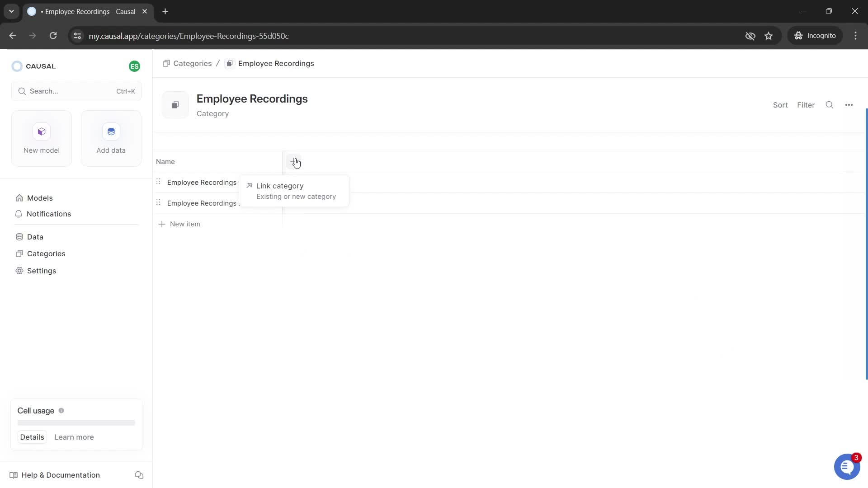Open the category search icon
This screenshot has height=488, width=868.
[x=830, y=104]
